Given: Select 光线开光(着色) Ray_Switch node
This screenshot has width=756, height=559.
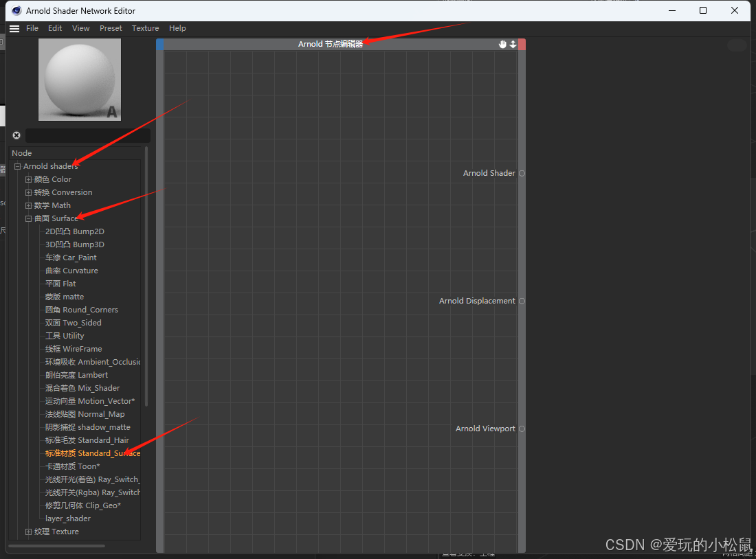Looking at the screenshot, I should (x=92, y=479).
